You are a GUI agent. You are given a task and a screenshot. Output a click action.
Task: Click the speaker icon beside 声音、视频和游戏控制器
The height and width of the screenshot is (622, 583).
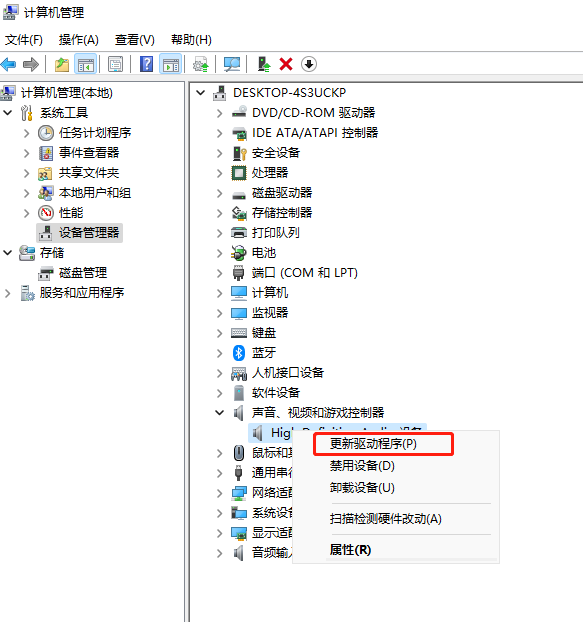click(238, 413)
